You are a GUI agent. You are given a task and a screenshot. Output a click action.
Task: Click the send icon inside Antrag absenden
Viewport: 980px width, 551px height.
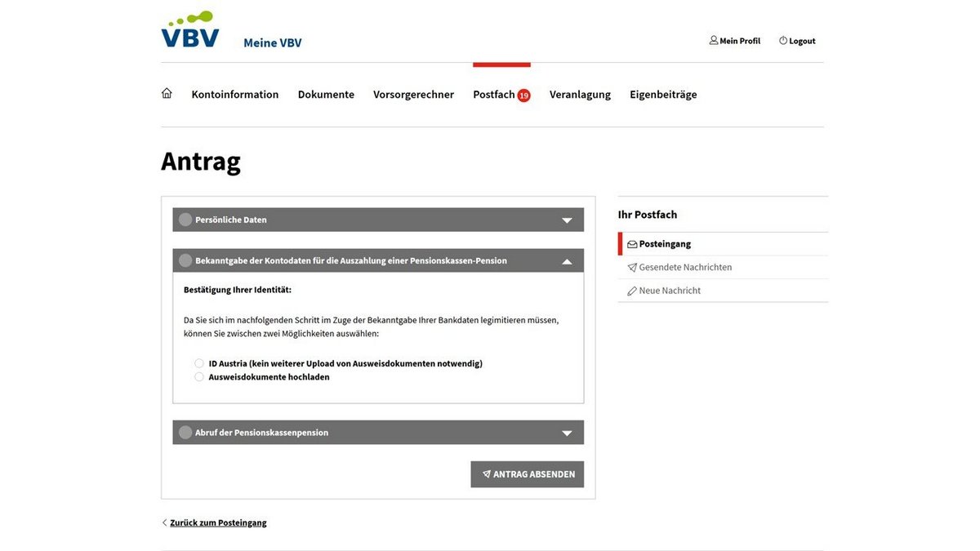click(485, 473)
